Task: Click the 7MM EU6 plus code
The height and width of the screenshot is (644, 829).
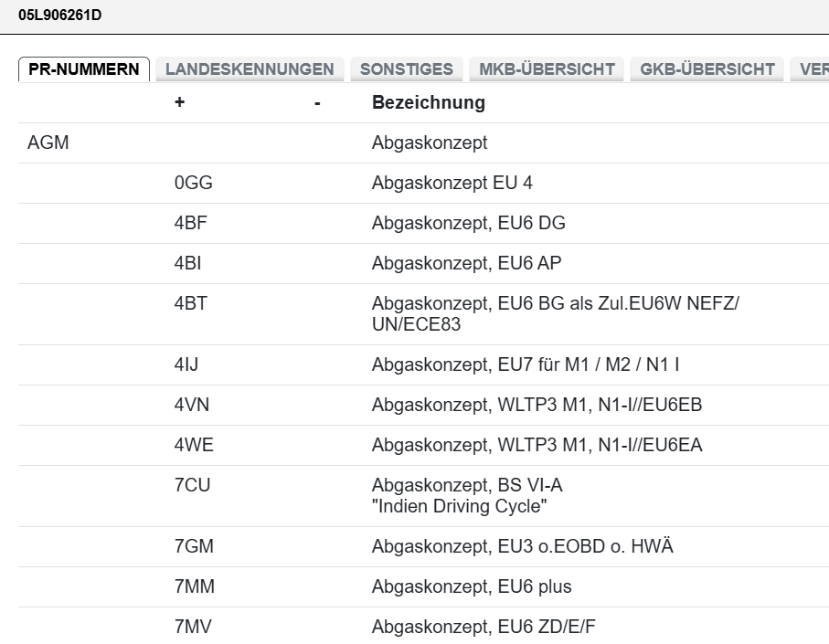Action: click(196, 587)
